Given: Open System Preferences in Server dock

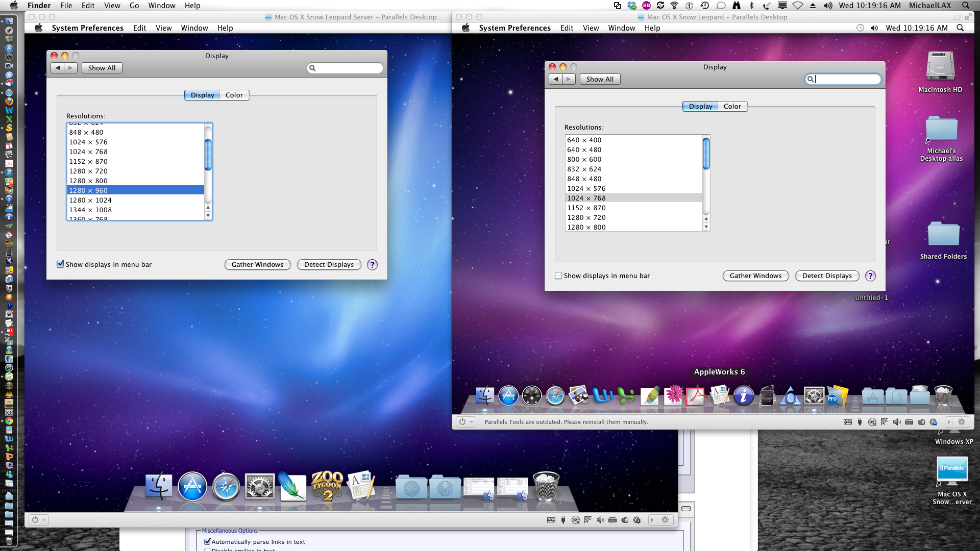Looking at the screenshot, I should click(260, 486).
